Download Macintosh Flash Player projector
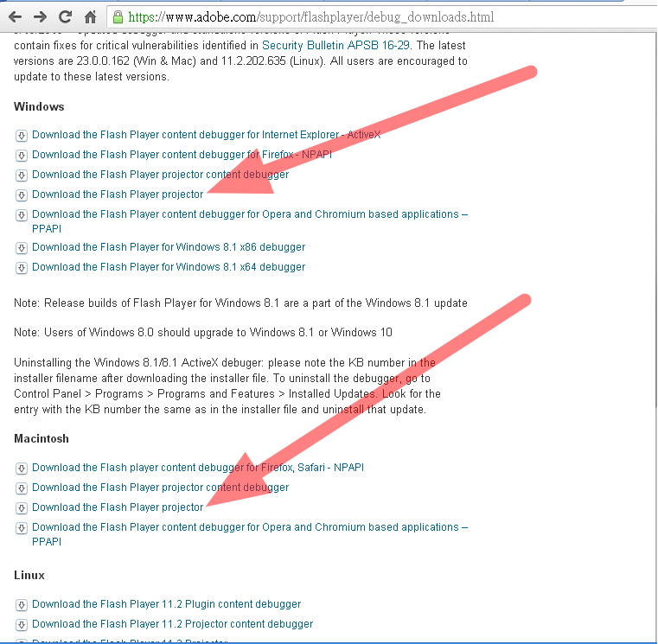Image resolution: width=658 pixels, height=644 pixels. tap(118, 507)
